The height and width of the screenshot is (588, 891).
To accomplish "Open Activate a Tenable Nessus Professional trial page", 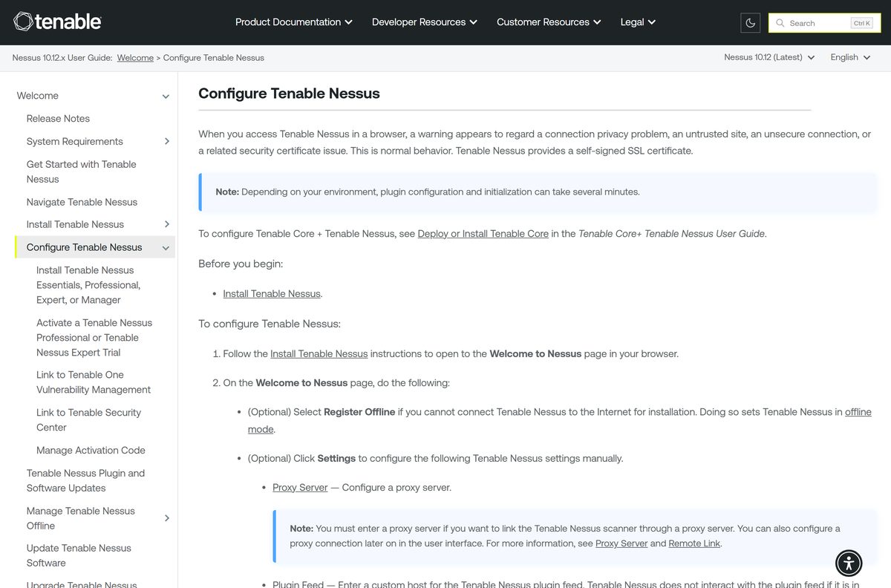I will pyautogui.click(x=94, y=338).
